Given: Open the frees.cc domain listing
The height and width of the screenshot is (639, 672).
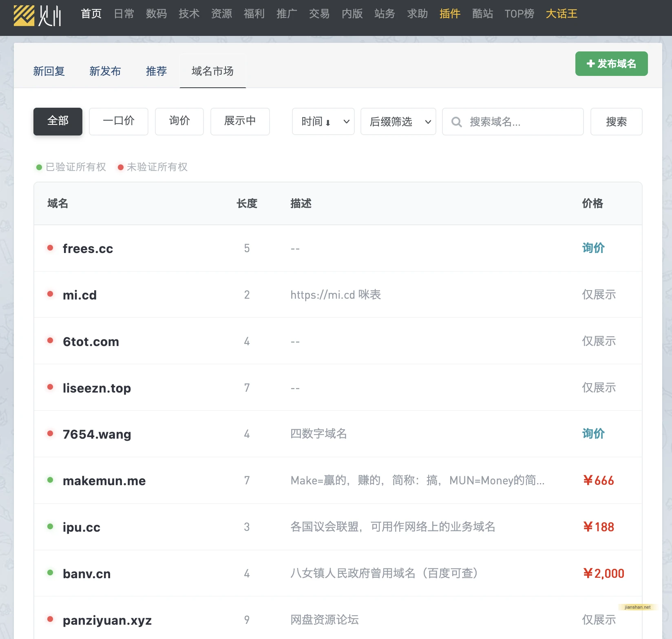Looking at the screenshot, I should (x=88, y=248).
